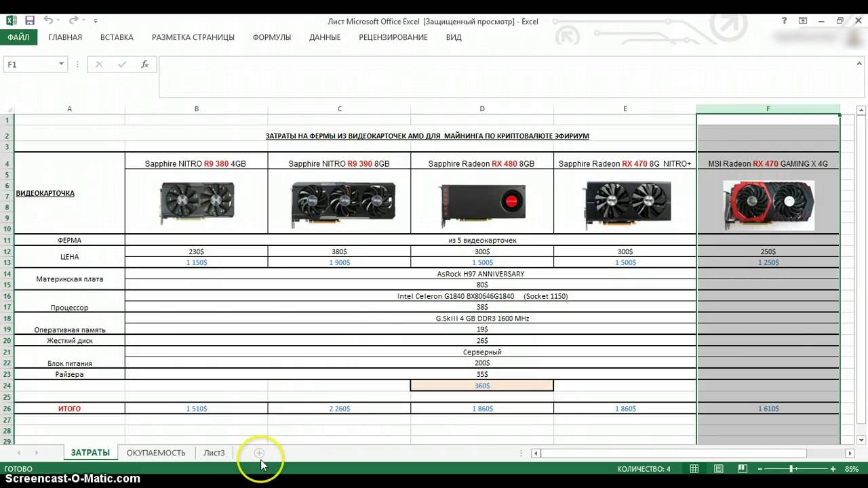
Task: Click the cell with 1 510$ total
Action: [x=197, y=409]
